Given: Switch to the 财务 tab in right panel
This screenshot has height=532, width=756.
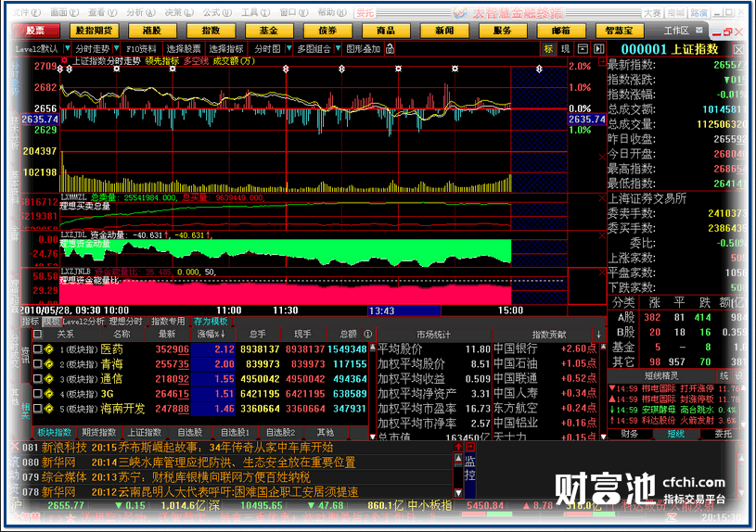Looking at the screenshot, I should [x=630, y=434].
